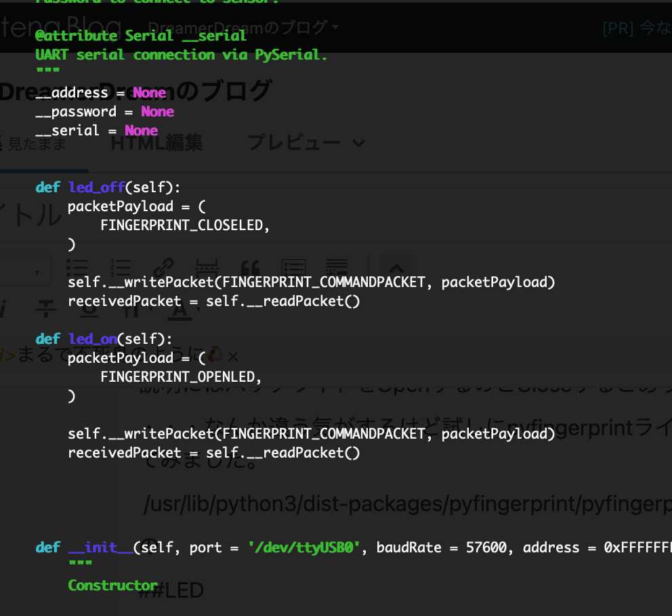This screenshot has height=616, width=672.
Task: Apply blockquote icon in background editor toolbar
Action: [250, 268]
